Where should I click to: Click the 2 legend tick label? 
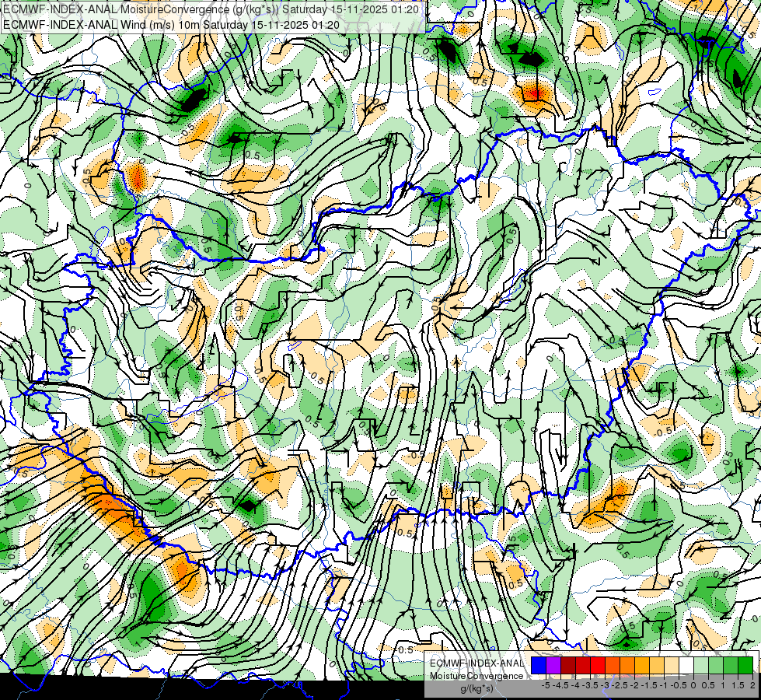(752, 685)
